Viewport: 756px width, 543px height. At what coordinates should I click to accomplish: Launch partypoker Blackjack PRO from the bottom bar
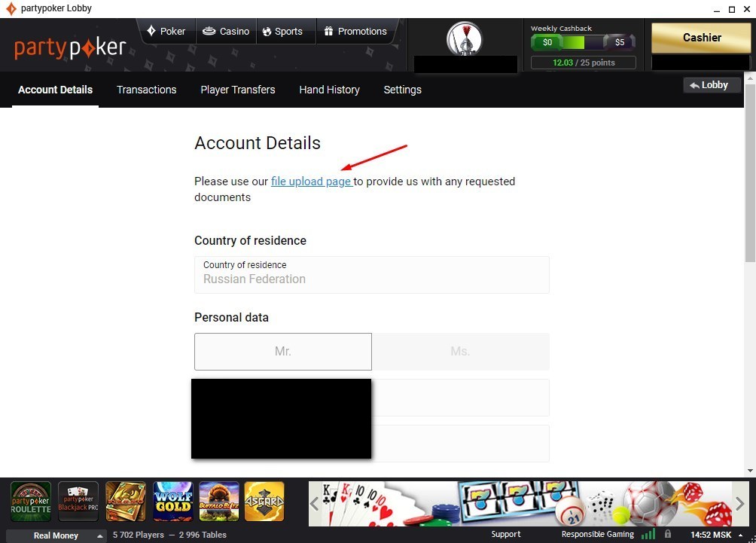(78, 500)
